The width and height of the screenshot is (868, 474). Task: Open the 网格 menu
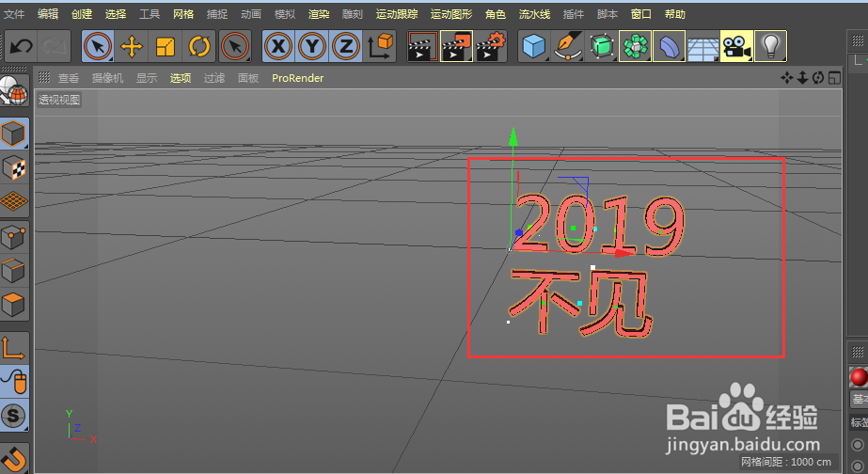(183, 14)
